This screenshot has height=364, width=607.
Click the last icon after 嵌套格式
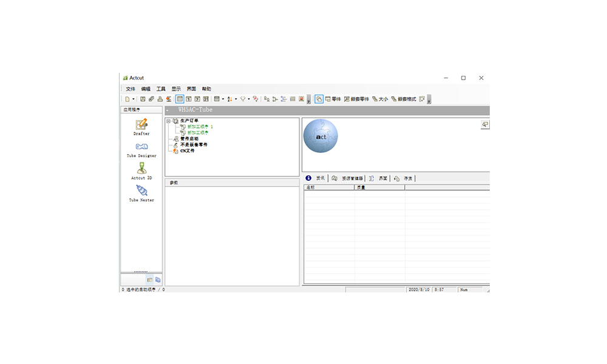tap(422, 99)
